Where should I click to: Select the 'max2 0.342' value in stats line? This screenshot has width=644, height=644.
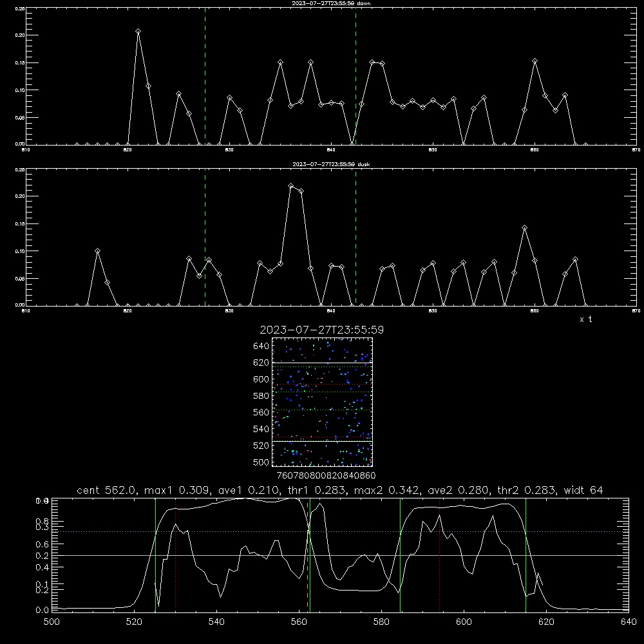point(386,490)
